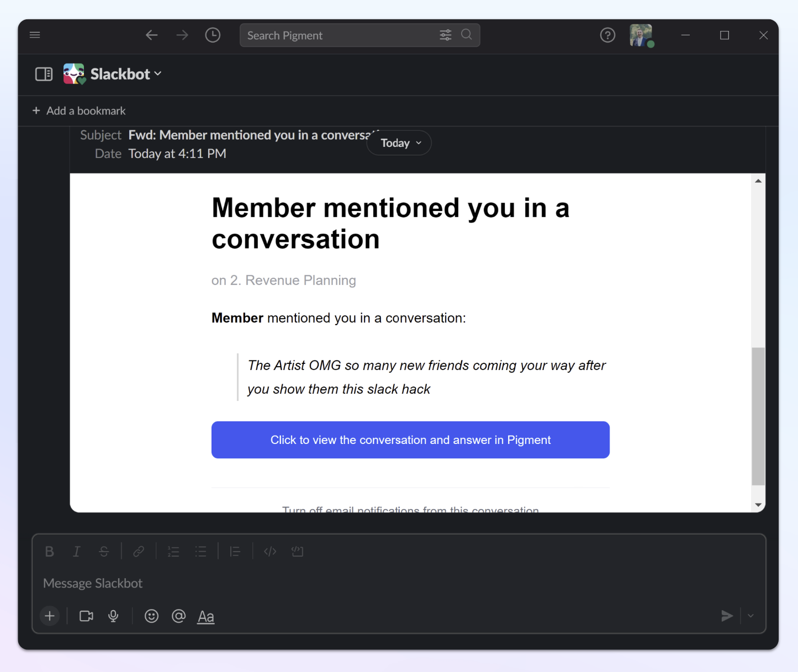Click the email subject text Fwd: Member mentioned
This screenshot has width=798, height=672.
[252, 135]
